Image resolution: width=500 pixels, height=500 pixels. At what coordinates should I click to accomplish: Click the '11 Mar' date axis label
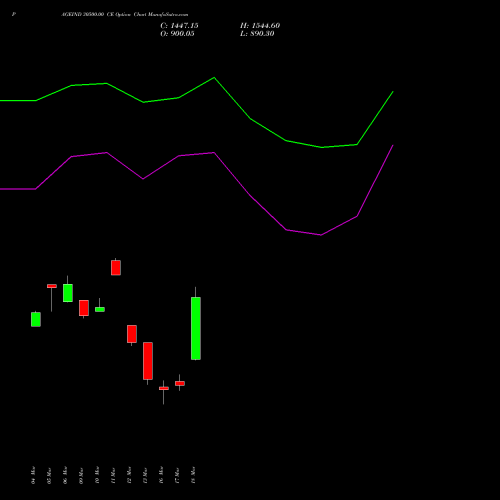[x=113, y=475]
